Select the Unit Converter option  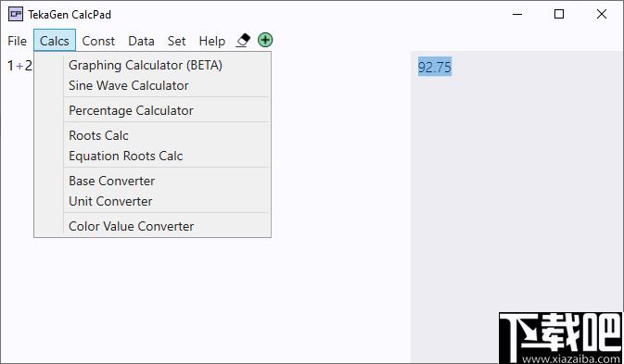point(110,201)
